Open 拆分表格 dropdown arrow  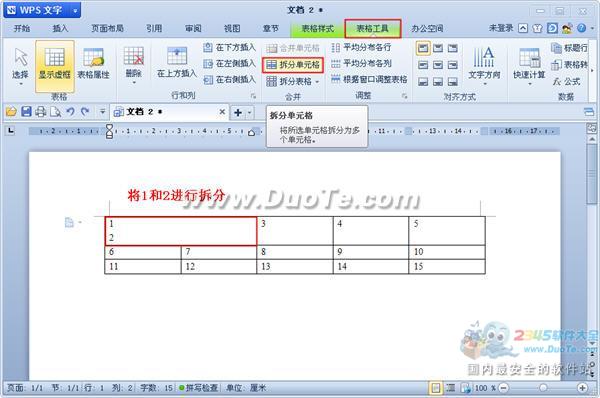click(317, 82)
